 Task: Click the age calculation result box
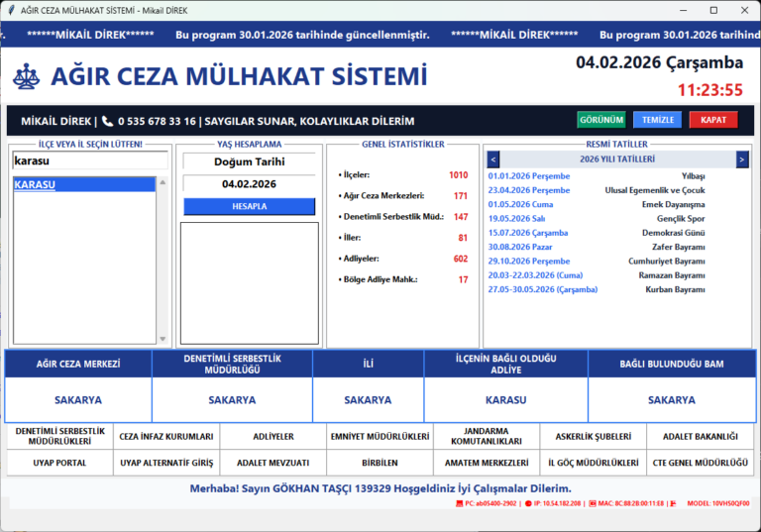(250, 283)
